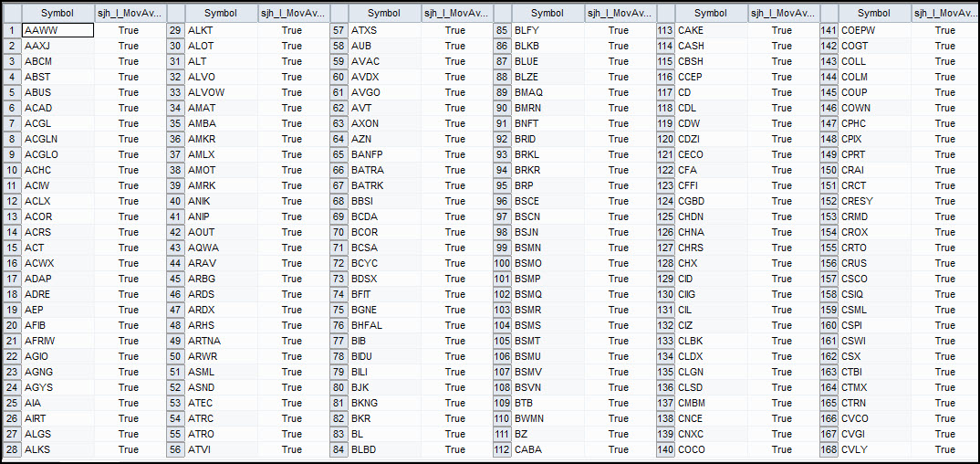Click the True value in the BGNE row
980x464 pixels.
pyautogui.click(x=455, y=310)
